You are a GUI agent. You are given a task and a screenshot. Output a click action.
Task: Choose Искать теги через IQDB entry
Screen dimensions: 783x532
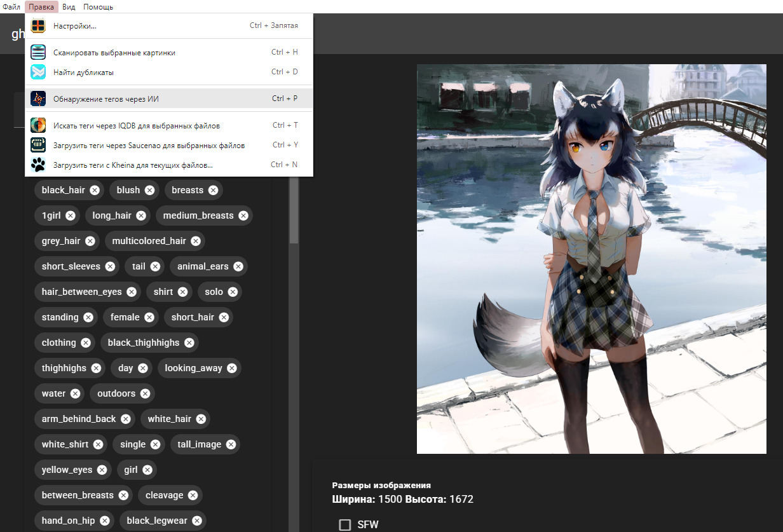[168, 125]
